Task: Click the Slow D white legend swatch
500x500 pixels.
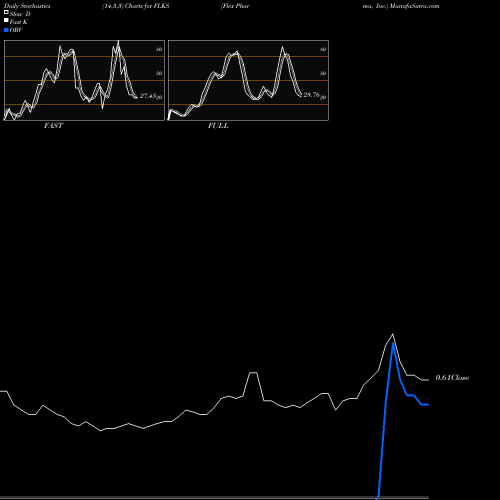Action: [x=6, y=12]
